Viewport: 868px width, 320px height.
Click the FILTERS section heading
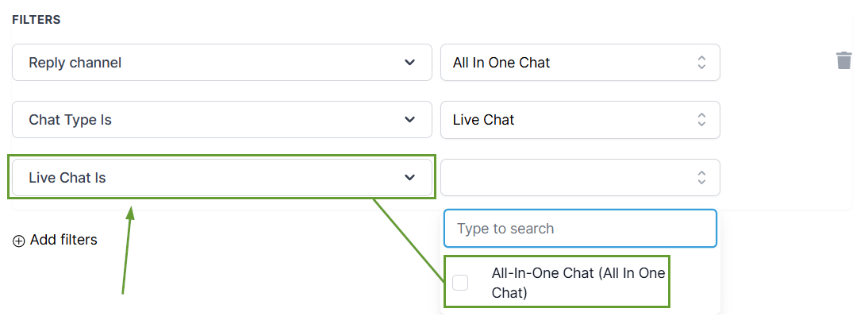tap(36, 20)
